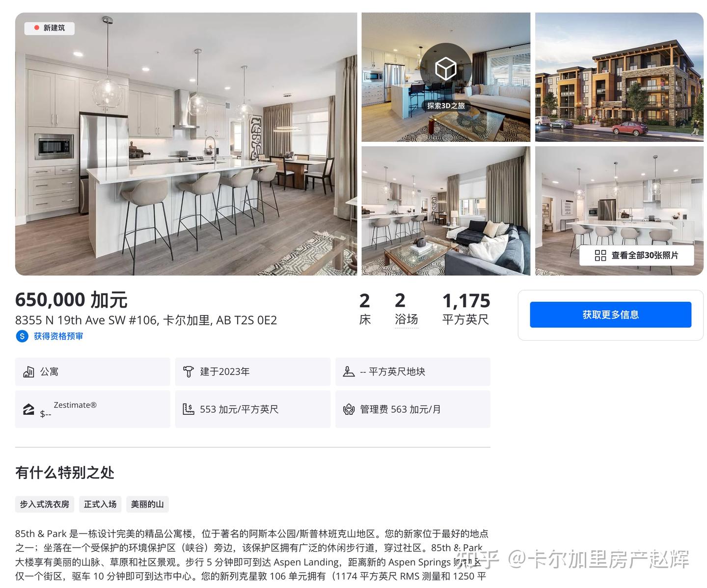Click the 新建筑 badge on photo
Image resolution: width=707 pixels, height=588 pixels.
[x=50, y=28]
